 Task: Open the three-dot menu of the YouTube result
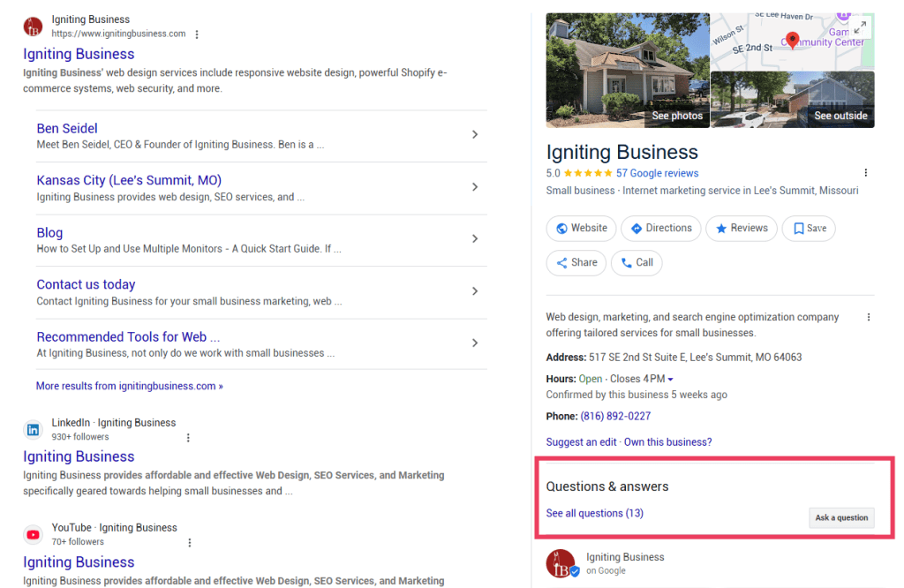190,542
